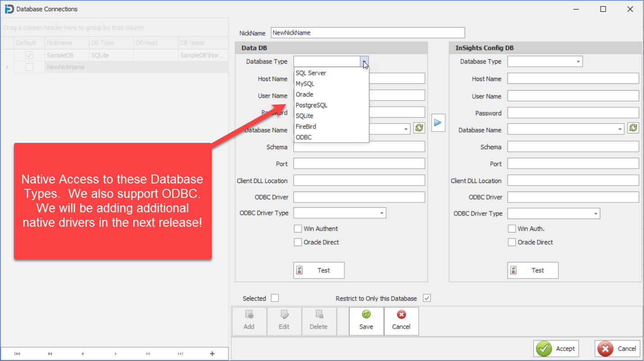Select PostgreSQL from the database type list
The height and width of the screenshot is (361, 644).
(x=311, y=105)
